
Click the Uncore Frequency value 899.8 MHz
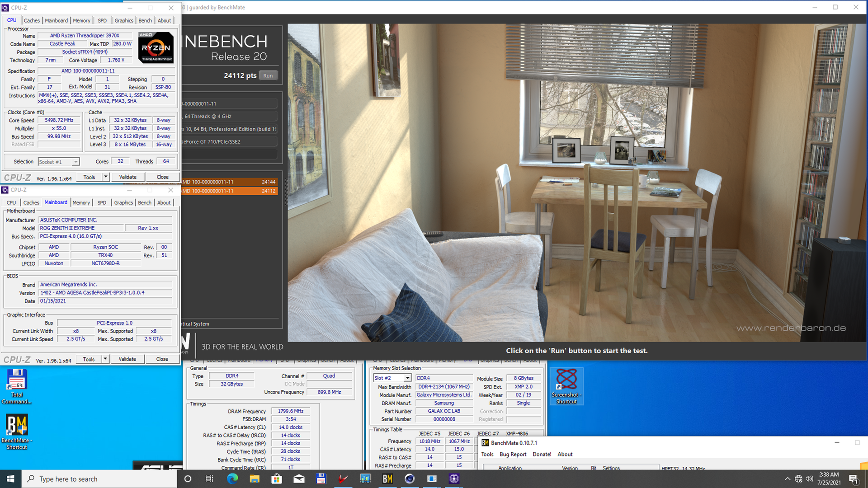329,392
